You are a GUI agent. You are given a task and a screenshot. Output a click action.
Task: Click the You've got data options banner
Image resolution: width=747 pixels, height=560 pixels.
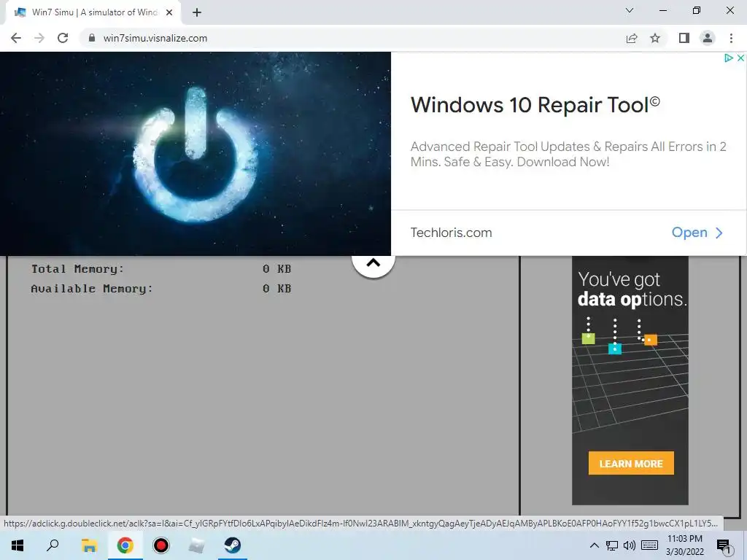(630, 380)
